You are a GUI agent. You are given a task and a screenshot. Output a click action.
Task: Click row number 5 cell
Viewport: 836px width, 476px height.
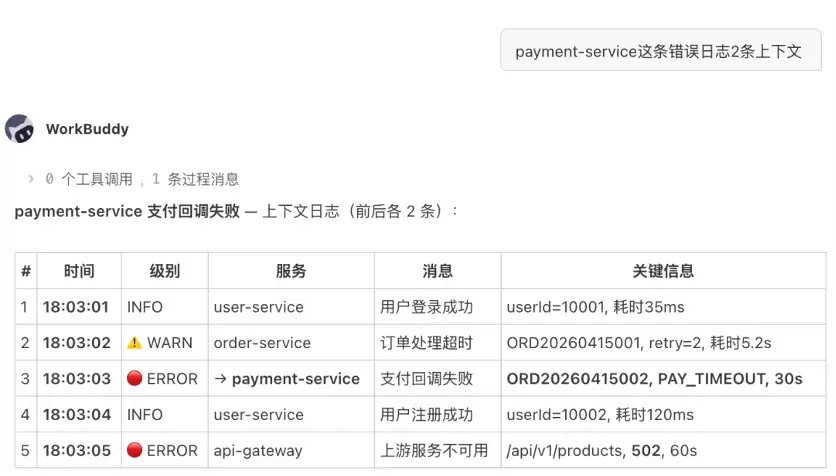coord(25,450)
